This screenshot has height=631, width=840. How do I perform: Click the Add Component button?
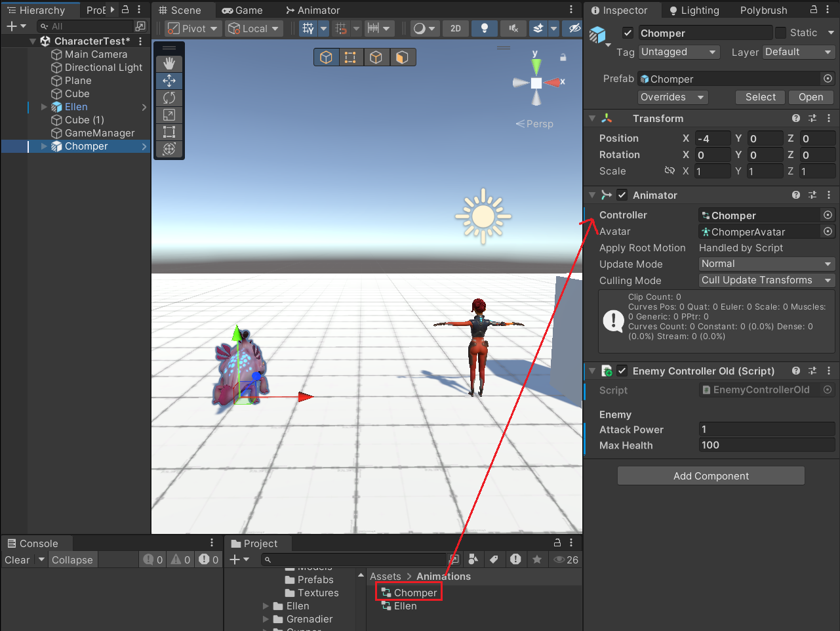tap(711, 476)
